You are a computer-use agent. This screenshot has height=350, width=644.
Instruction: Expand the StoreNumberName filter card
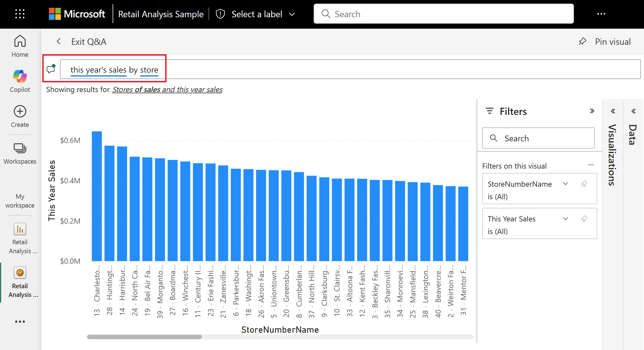[x=565, y=184]
